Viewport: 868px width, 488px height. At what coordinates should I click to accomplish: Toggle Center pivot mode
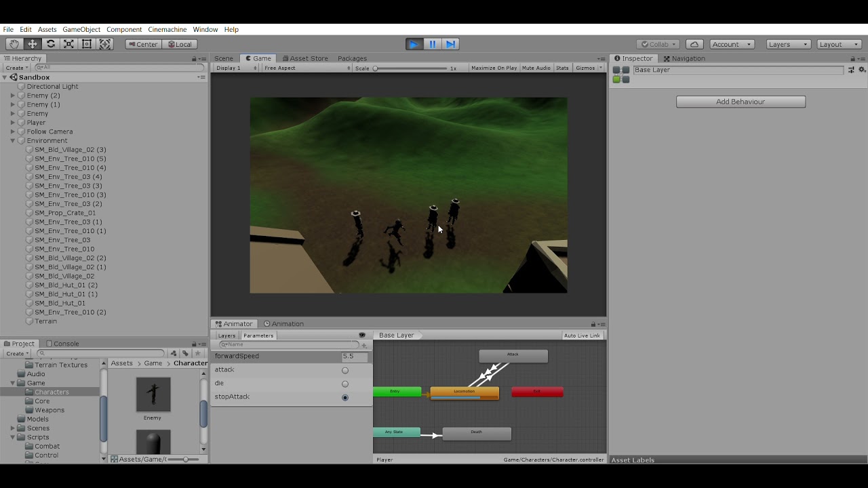[x=143, y=44]
